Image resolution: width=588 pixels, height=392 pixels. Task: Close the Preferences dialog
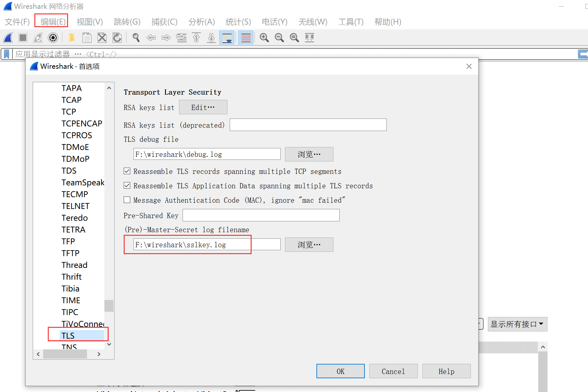(469, 66)
